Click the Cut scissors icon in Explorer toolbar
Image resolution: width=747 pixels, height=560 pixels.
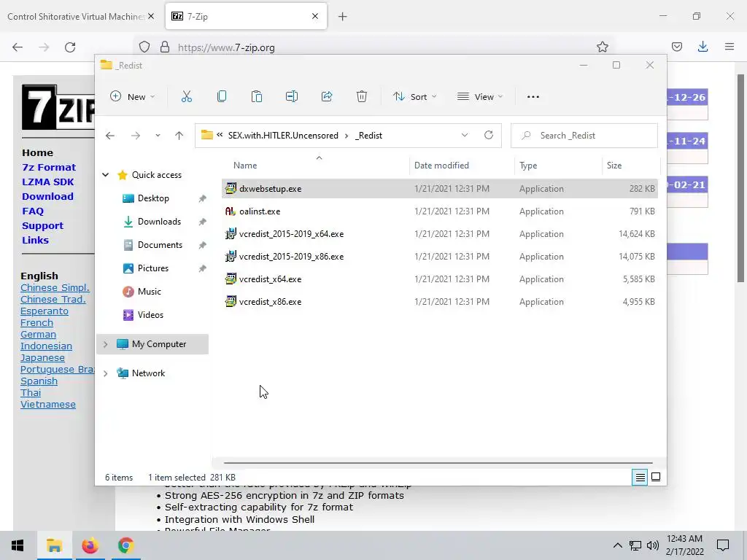click(187, 97)
